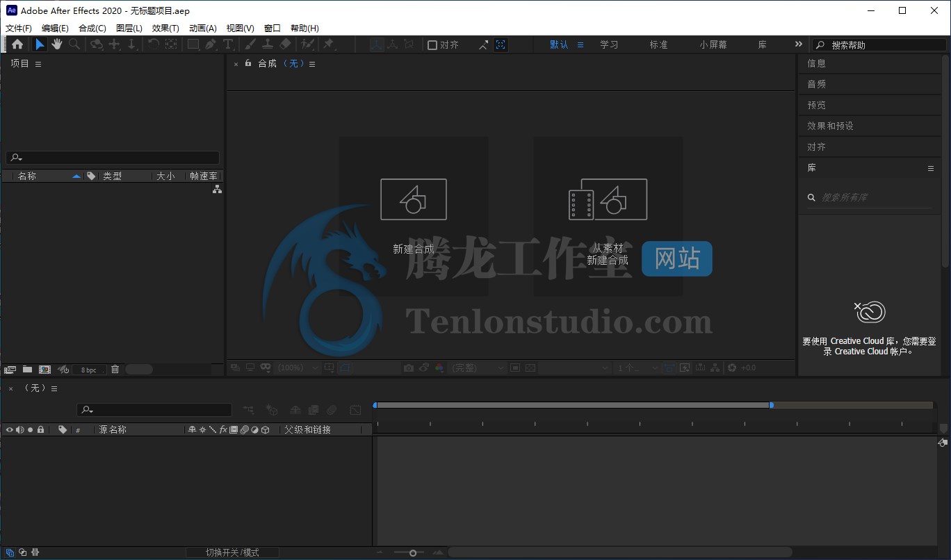This screenshot has height=560, width=951.
Task: Open the 效果(T) menu
Action: [165, 28]
